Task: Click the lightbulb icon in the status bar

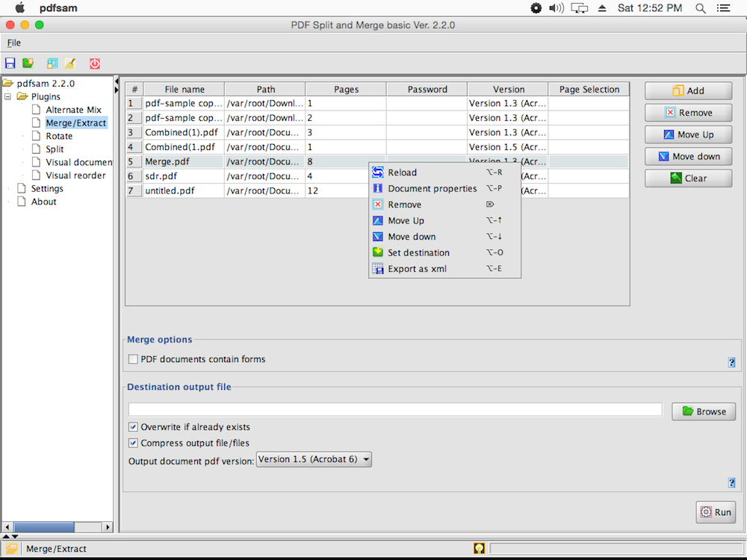Action: pos(479,548)
